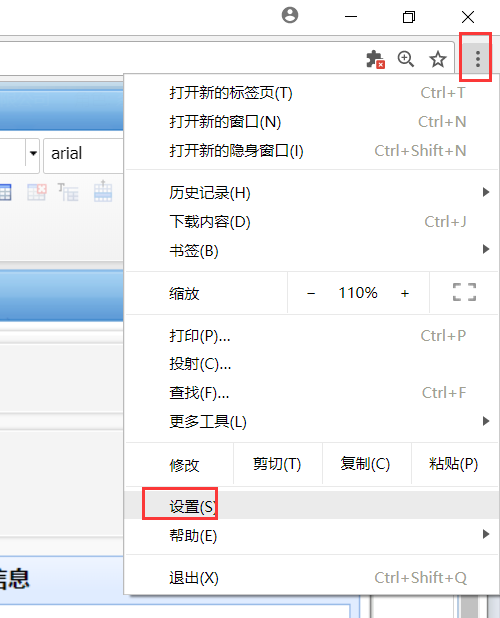Open the profile avatar icon
Image resolution: width=500 pixels, height=618 pixels.
(x=290, y=16)
